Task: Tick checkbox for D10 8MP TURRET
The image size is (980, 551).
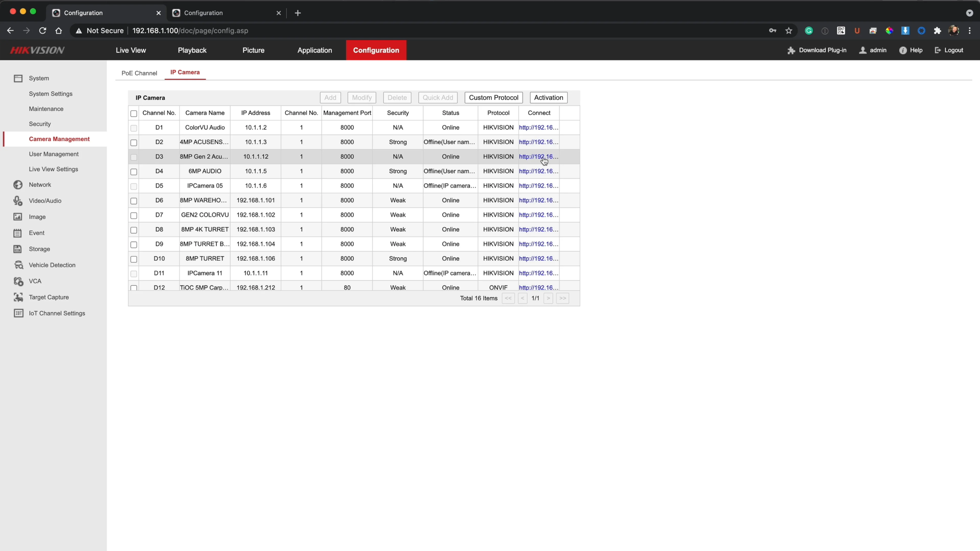Action: point(133,259)
